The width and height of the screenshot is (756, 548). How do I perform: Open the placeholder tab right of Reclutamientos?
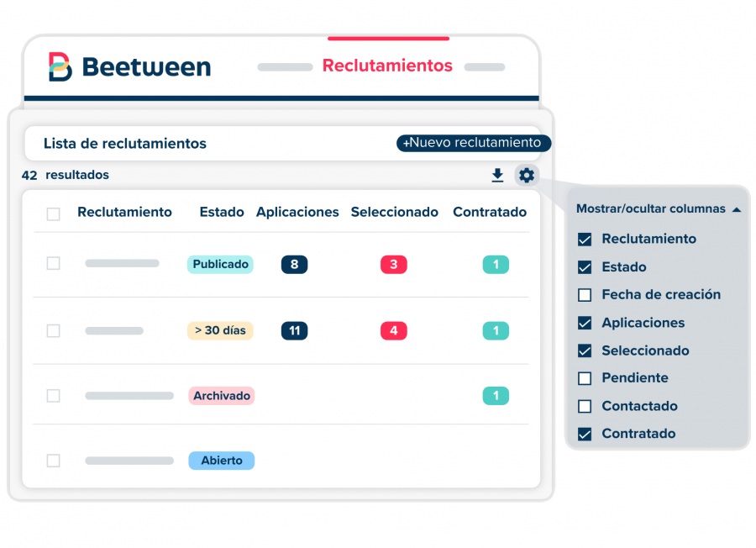click(x=485, y=67)
